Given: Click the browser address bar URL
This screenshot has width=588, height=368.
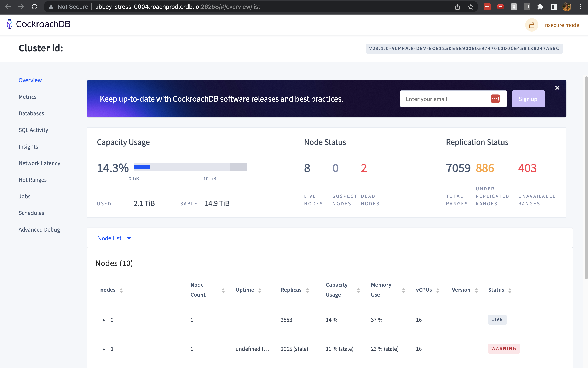Looking at the screenshot, I should (177, 7).
